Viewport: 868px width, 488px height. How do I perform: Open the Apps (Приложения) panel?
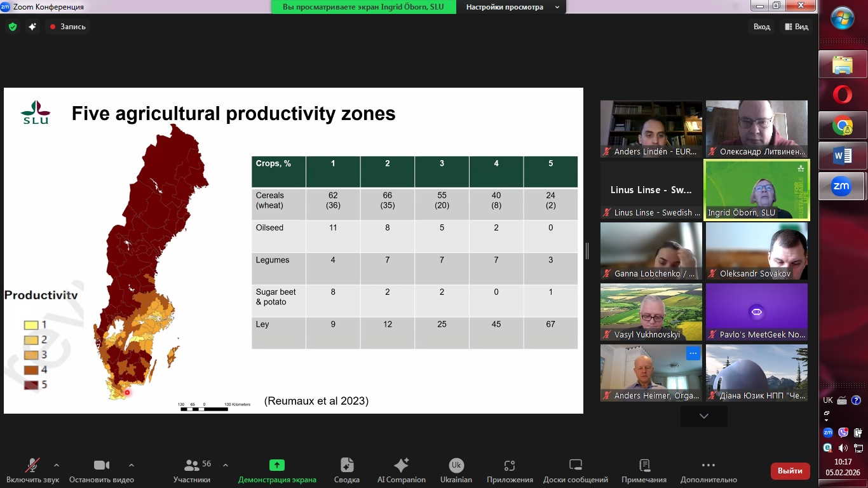pyautogui.click(x=509, y=470)
